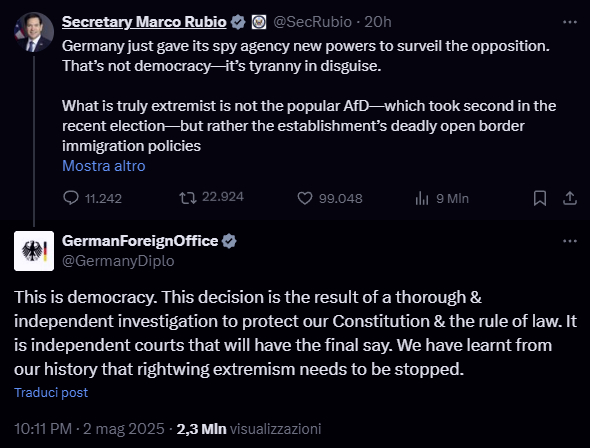Click the 10:11 PM 2 mag 2025 timestamp
The height and width of the screenshot is (448, 590).
(x=89, y=429)
